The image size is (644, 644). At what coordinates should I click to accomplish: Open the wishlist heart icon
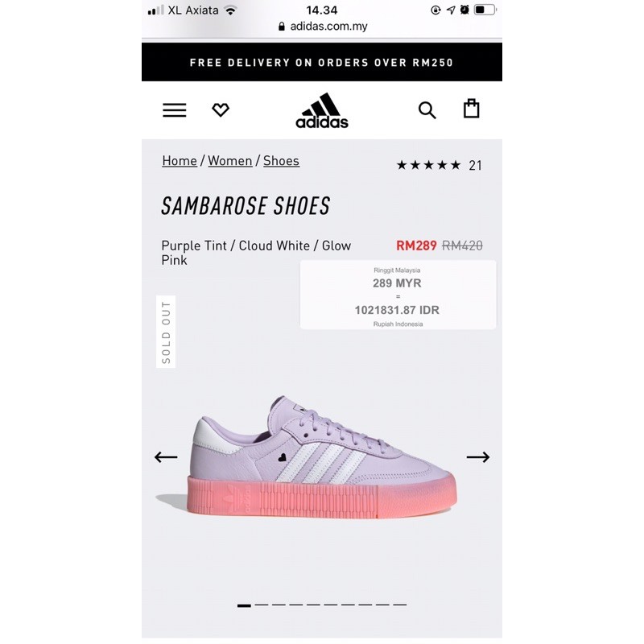(221, 109)
